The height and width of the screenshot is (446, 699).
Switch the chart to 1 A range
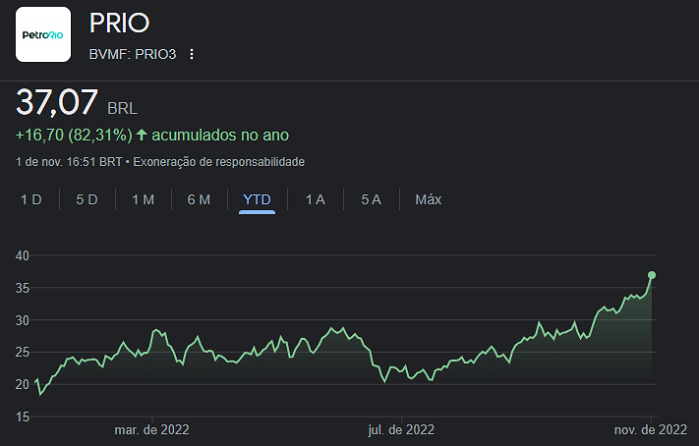315,200
